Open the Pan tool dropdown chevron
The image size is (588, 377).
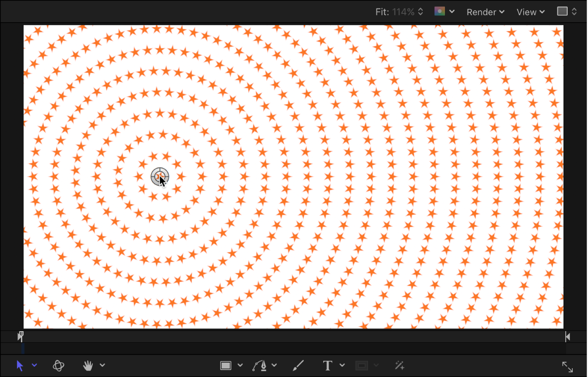pyautogui.click(x=102, y=365)
